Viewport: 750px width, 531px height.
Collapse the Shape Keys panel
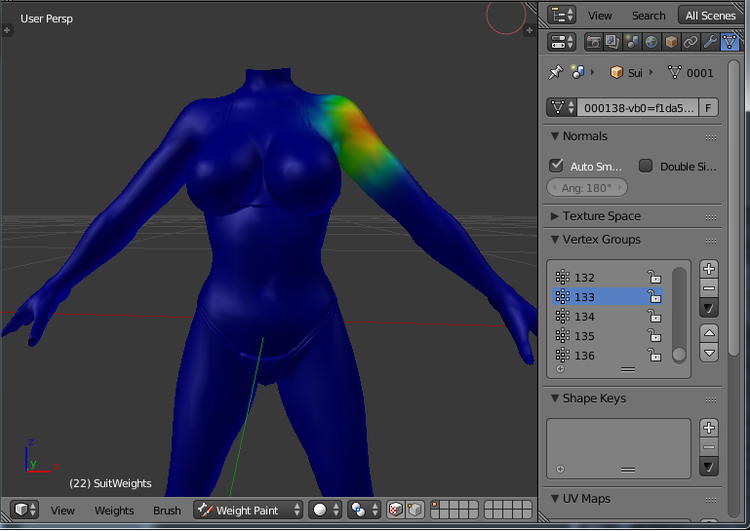click(555, 398)
